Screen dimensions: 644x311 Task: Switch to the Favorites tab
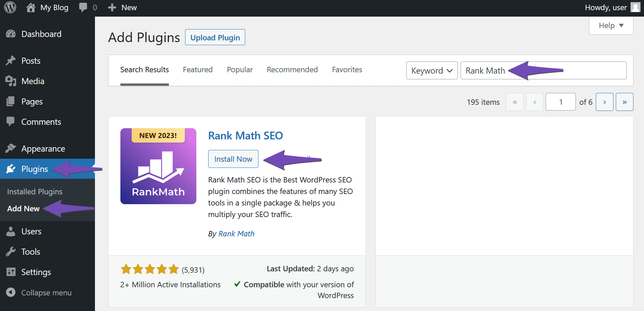[347, 70]
